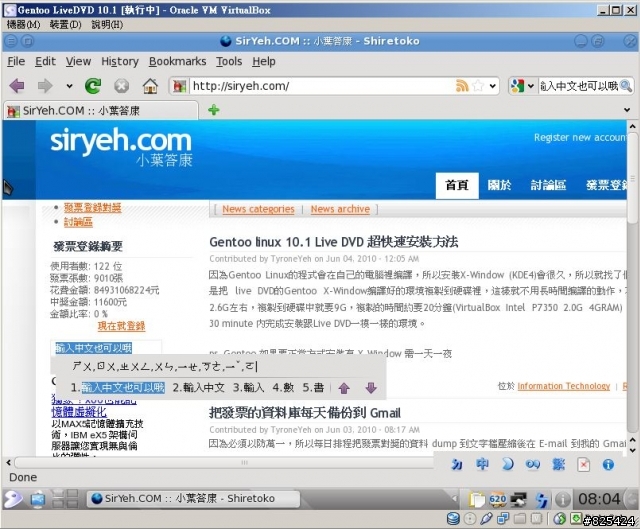Image resolution: width=640 pixels, height=529 pixels.
Task: Subscribe via the orange RSS feed icon
Action: click(462, 86)
